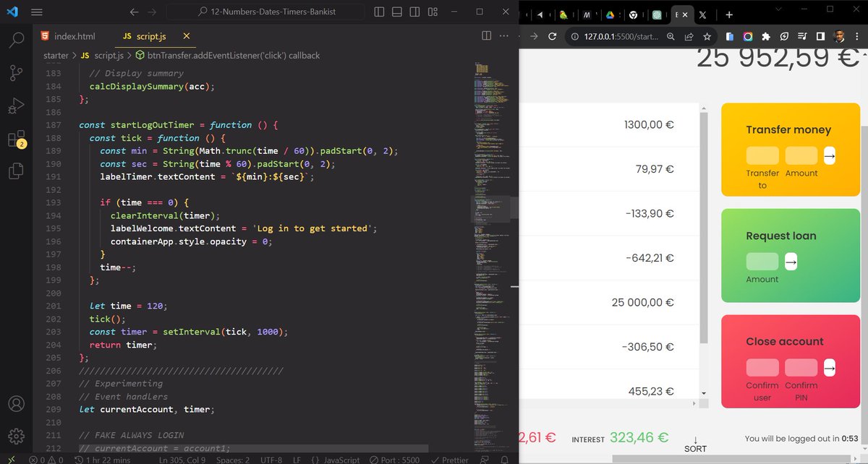Bookmark this page star icon
The height and width of the screenshot is (464, 868).
707,36
